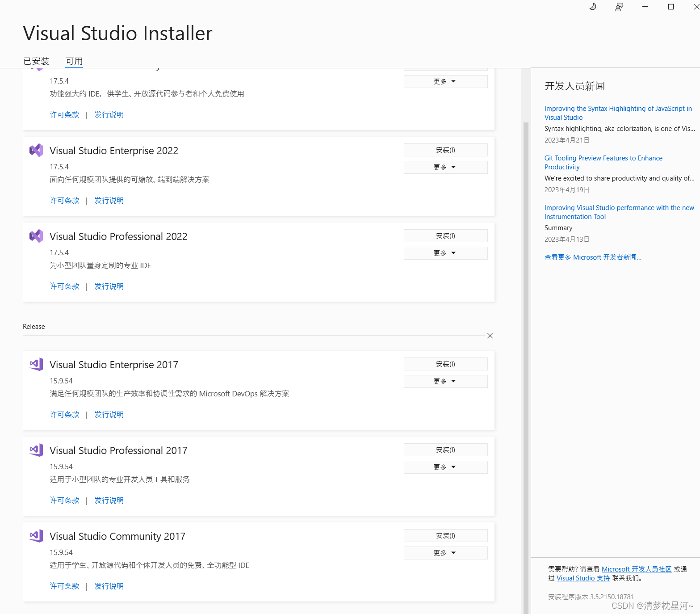Viewport: 700px width, 614px height.
Task: Expand 更多 dropdown for Professional 2017
Action: click(x=445, y=467)
